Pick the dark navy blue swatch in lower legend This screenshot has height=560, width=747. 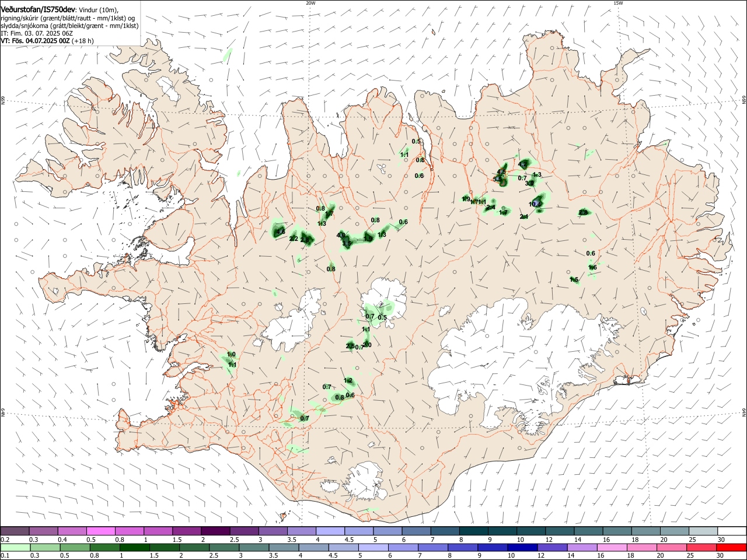[522, 548]
